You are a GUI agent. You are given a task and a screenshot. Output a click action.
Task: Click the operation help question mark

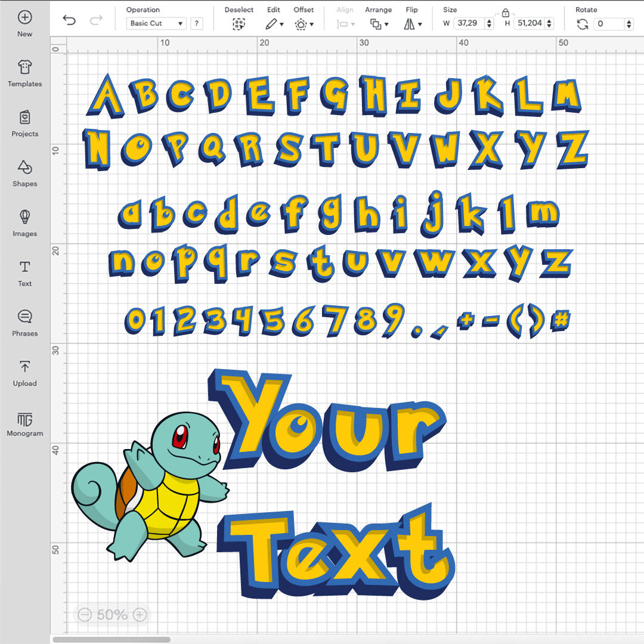(196, 23)
